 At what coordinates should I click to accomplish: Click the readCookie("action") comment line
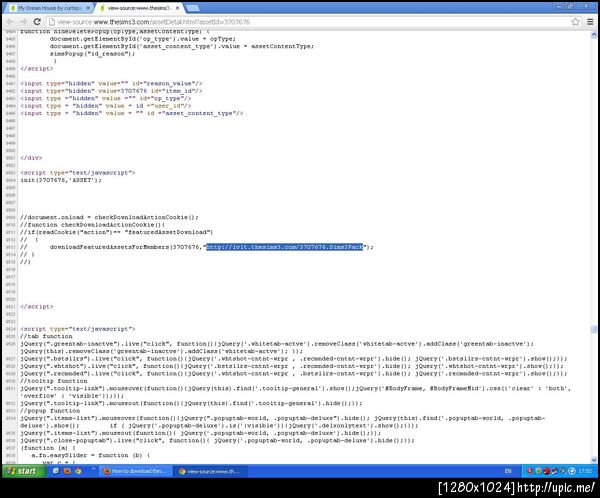point(117,232)
